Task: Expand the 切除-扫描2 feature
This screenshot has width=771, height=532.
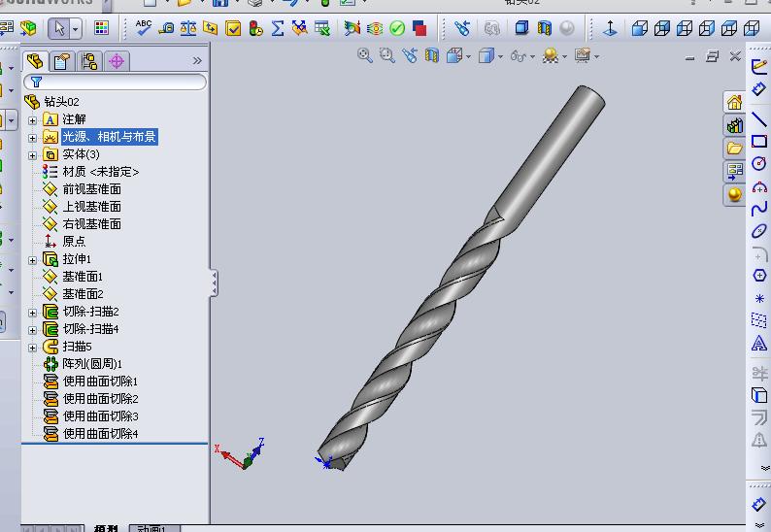Action: point(32,313)
